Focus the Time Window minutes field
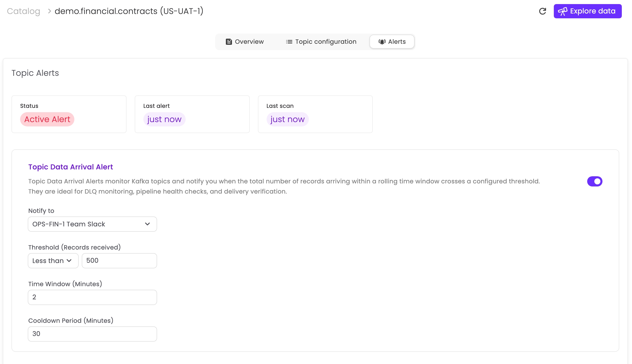The width and height of the screenshot is (632, 364). [92, 297]
